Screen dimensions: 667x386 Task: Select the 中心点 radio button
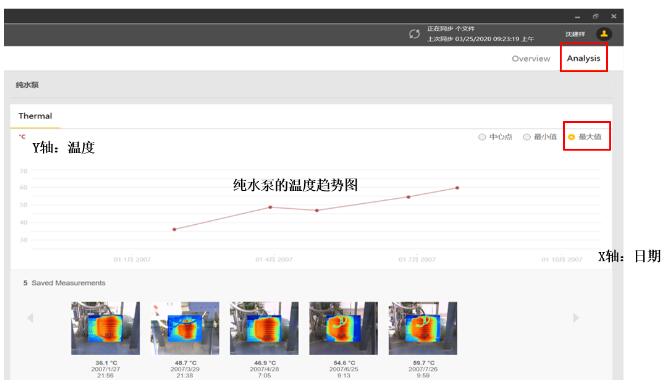pyautogui.click(x=482, y=137)
